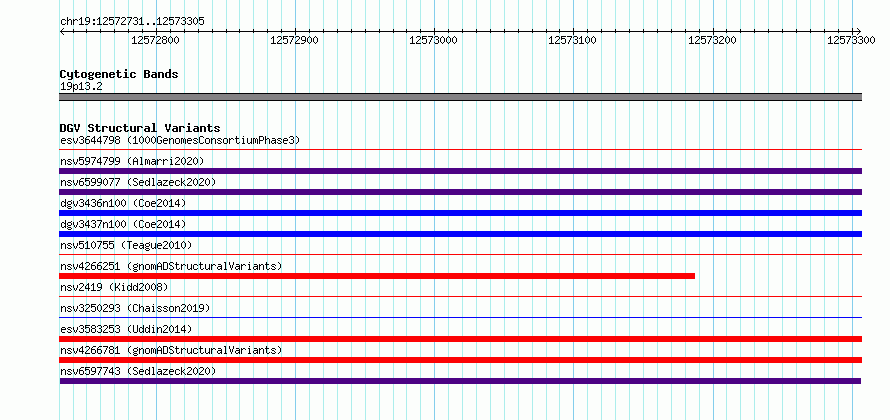This screenshot has width=890, height=420.
Task: Select the 12572900 ruler position label
Action: (294, 40)
